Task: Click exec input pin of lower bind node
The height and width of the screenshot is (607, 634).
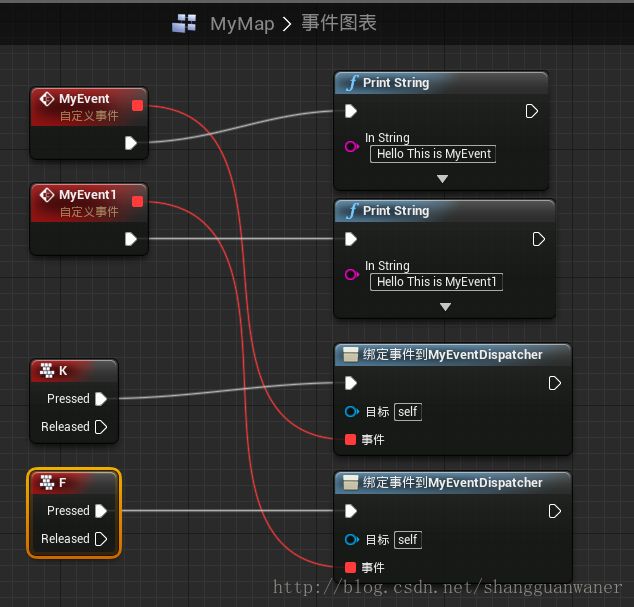Action: [x=351, y=511]
